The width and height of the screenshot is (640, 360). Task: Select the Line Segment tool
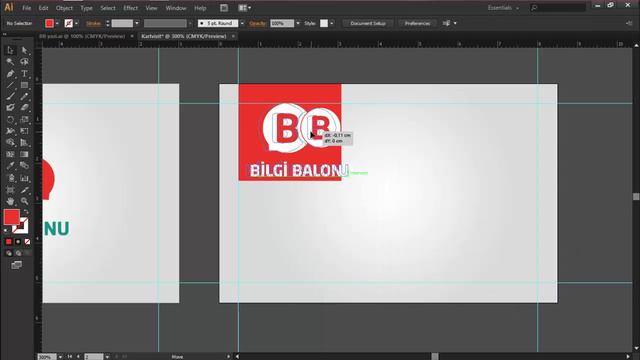point(10,85)
